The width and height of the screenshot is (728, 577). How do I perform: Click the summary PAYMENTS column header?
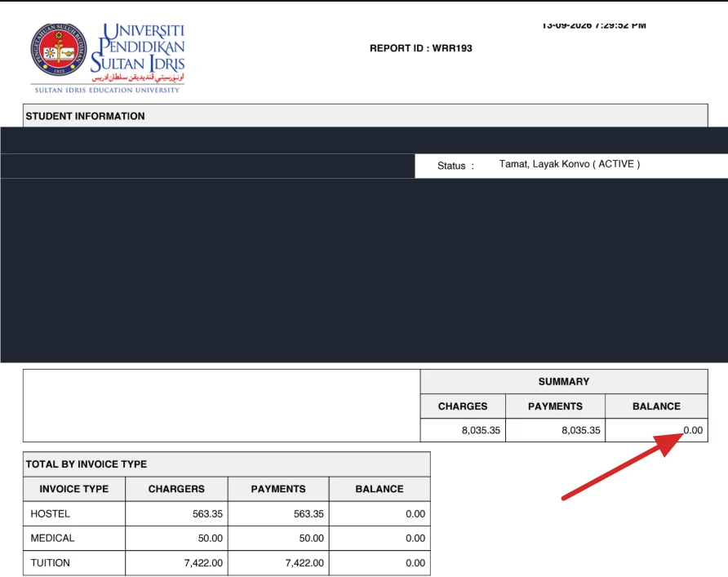pos(555,406)
